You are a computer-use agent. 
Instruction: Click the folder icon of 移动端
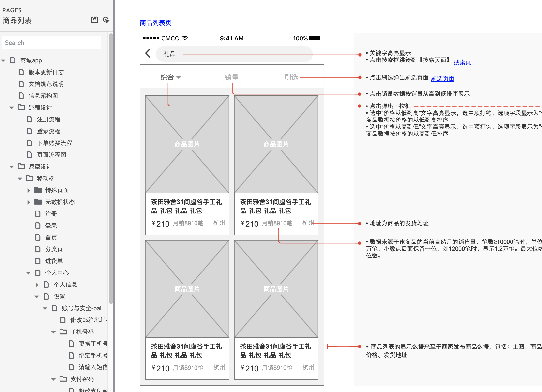(x=30, y=178)
